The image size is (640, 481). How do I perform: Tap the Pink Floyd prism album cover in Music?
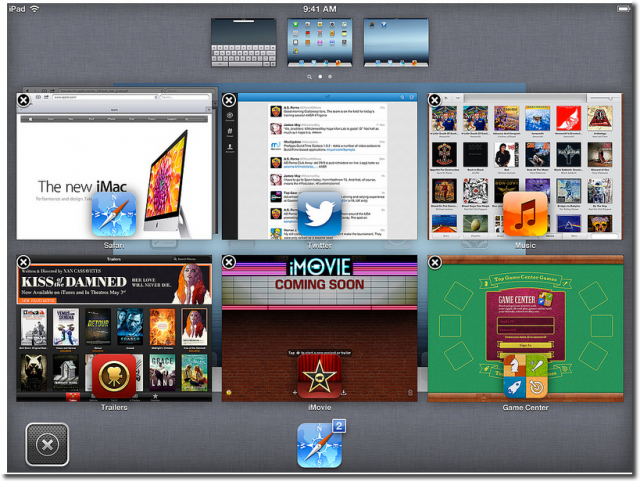(568, 224)
